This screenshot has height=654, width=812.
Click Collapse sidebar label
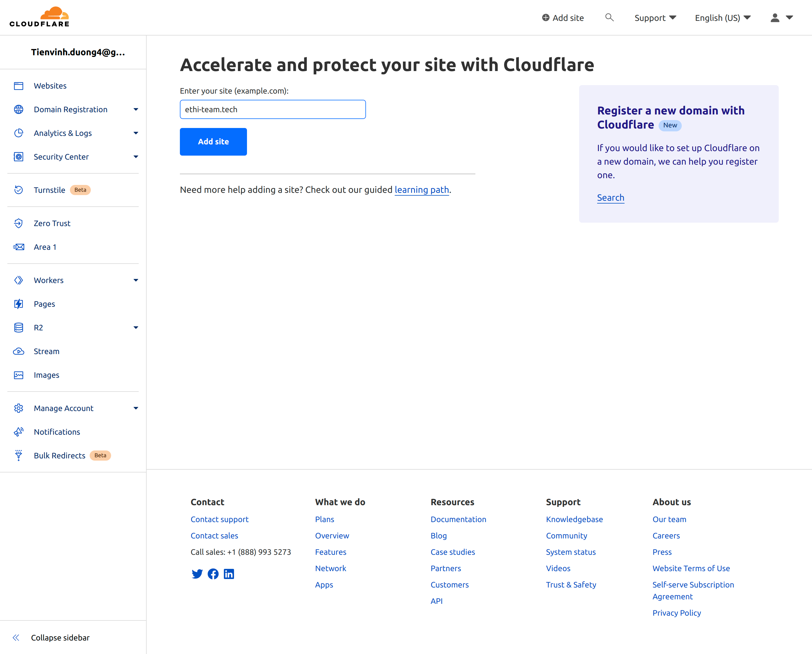tap(60, 638)
